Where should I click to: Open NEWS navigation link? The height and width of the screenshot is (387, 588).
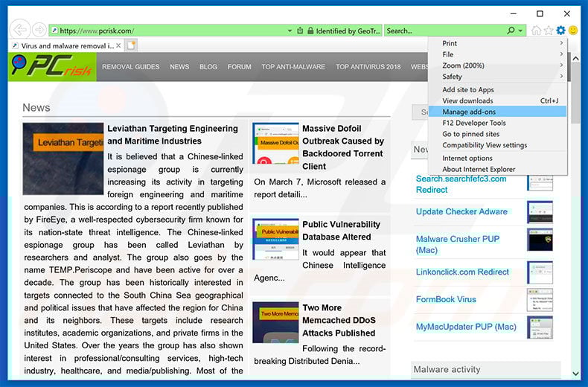click(x=179, y=67)
